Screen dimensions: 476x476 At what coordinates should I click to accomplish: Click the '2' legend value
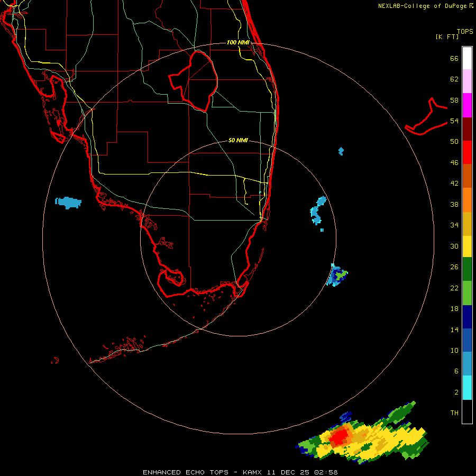[456, 392]
